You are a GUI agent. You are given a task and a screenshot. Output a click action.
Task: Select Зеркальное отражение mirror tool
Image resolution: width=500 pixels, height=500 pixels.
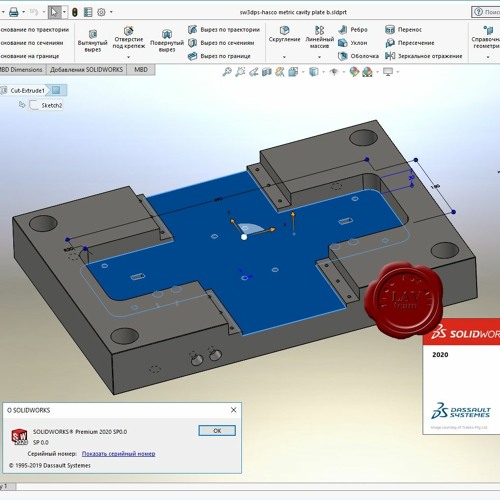click(424, 56)
